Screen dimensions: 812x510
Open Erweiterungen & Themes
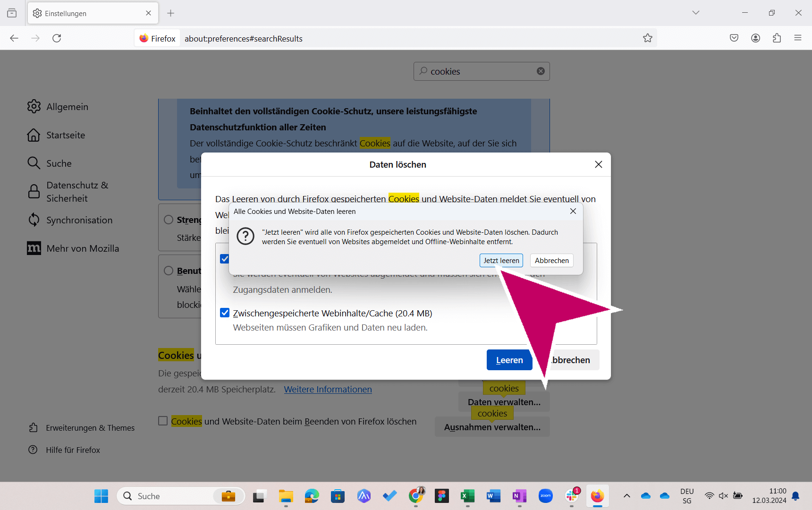point(81,428)
